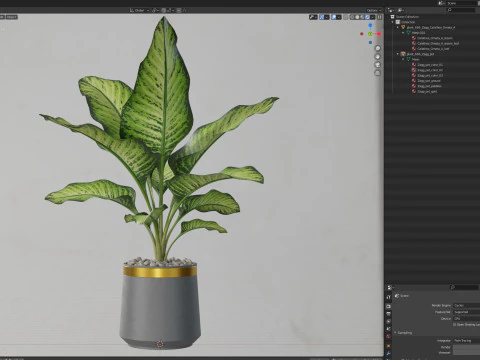Click red X axis on navigation gizmo
This screenshot has width=480, height=360.
coord(379,34)
